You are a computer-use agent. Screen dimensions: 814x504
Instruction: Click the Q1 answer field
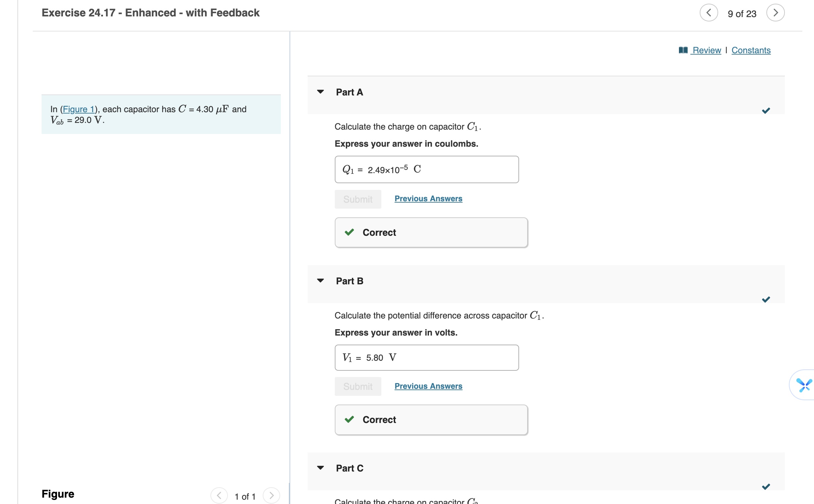click(427, 169)
